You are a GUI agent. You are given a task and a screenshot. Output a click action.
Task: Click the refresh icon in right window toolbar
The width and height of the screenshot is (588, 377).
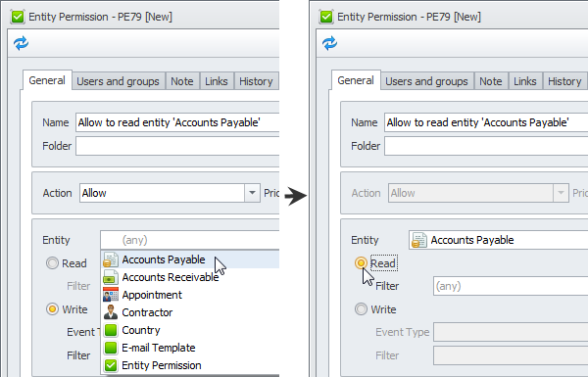[329, 43]
